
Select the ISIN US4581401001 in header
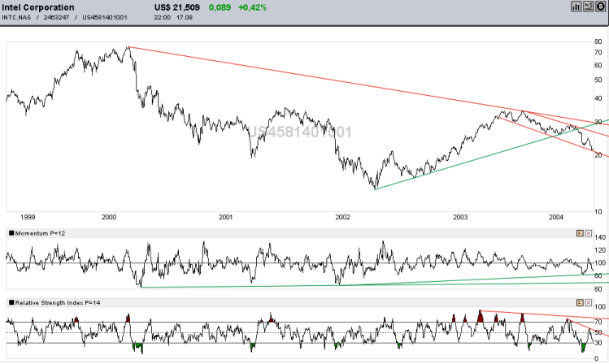104,17
